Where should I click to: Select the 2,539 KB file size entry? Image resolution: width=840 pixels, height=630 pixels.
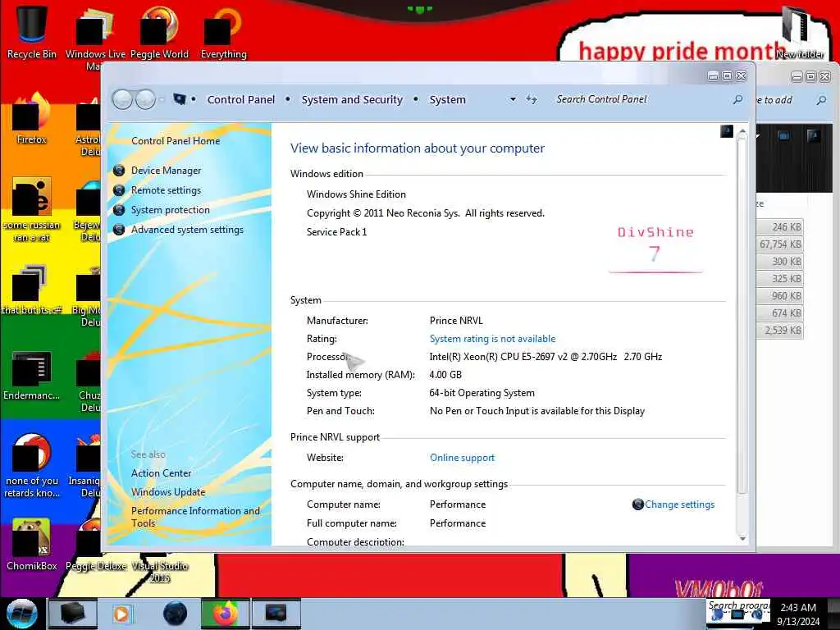tap(782, 330)
